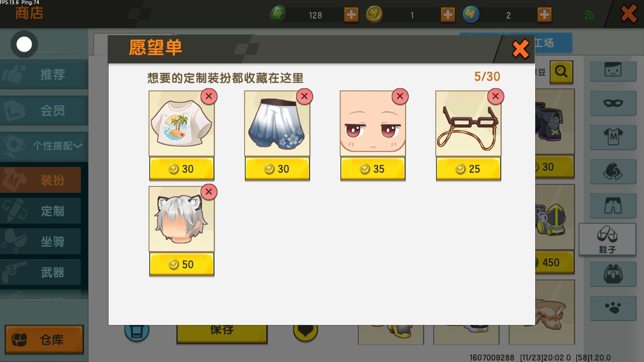
Task: Remove the red-eyed face from wishlist
Action: point(400,97)
